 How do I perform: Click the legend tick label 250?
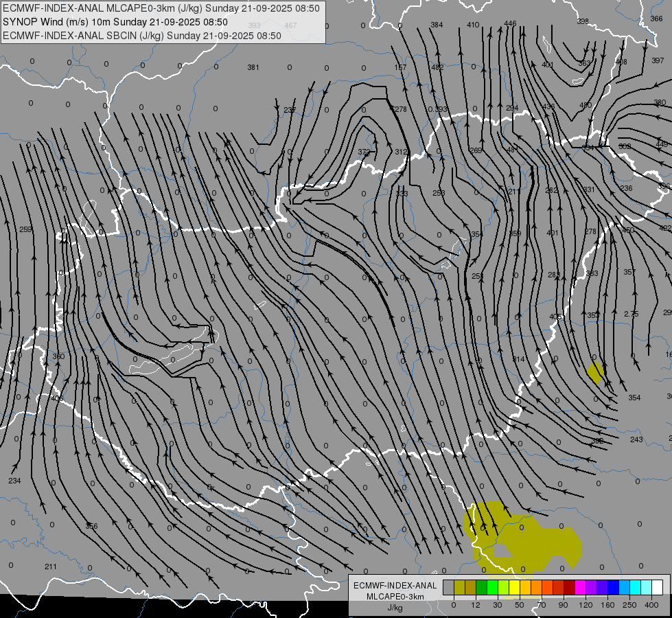(x=629, y=605)
